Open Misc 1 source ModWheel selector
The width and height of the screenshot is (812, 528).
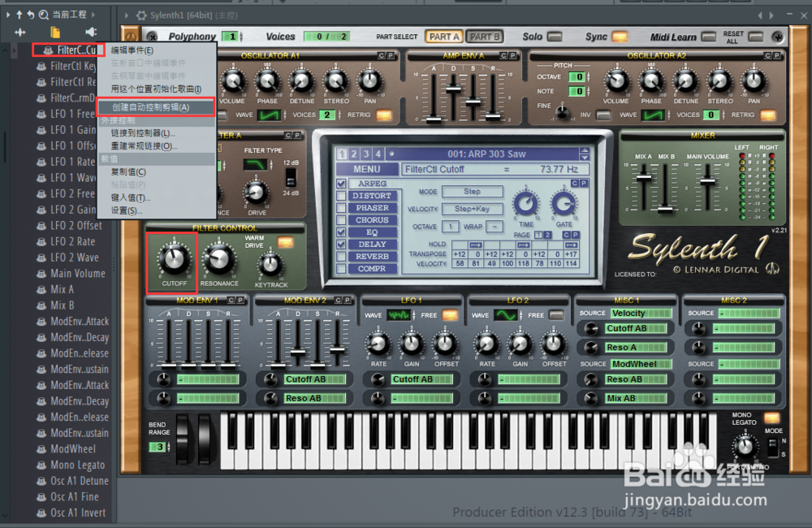point(641,364)
